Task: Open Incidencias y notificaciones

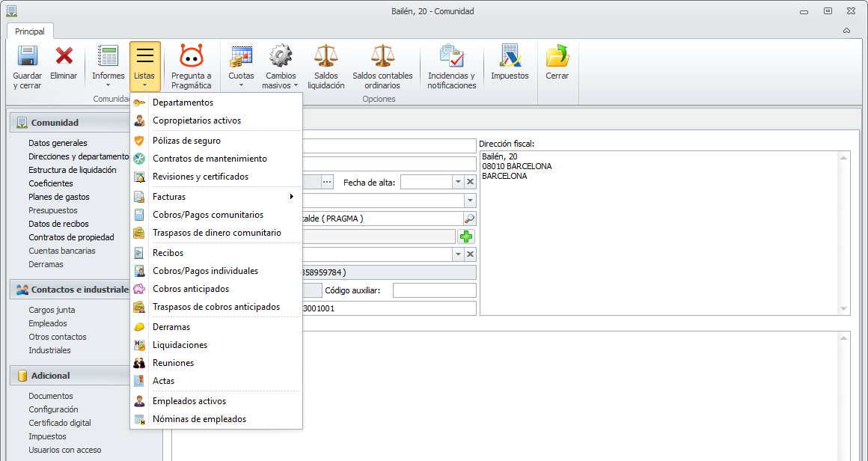Action: click(x=451, y=57)
